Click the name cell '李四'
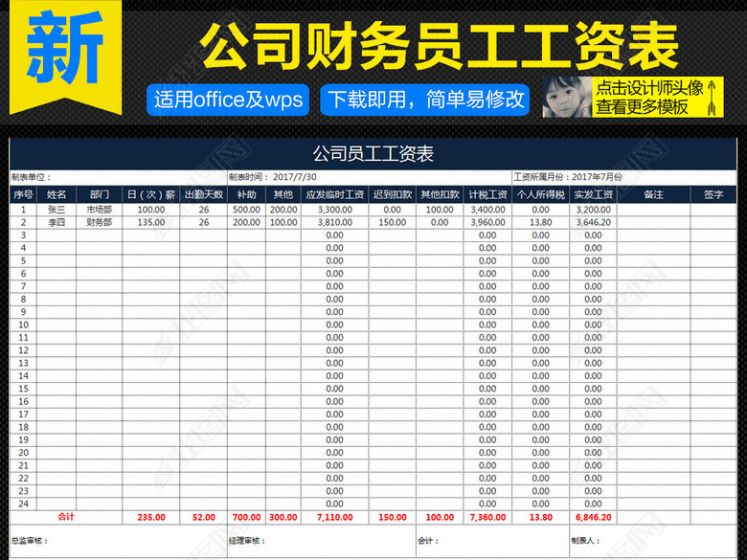 coord(57,222)
